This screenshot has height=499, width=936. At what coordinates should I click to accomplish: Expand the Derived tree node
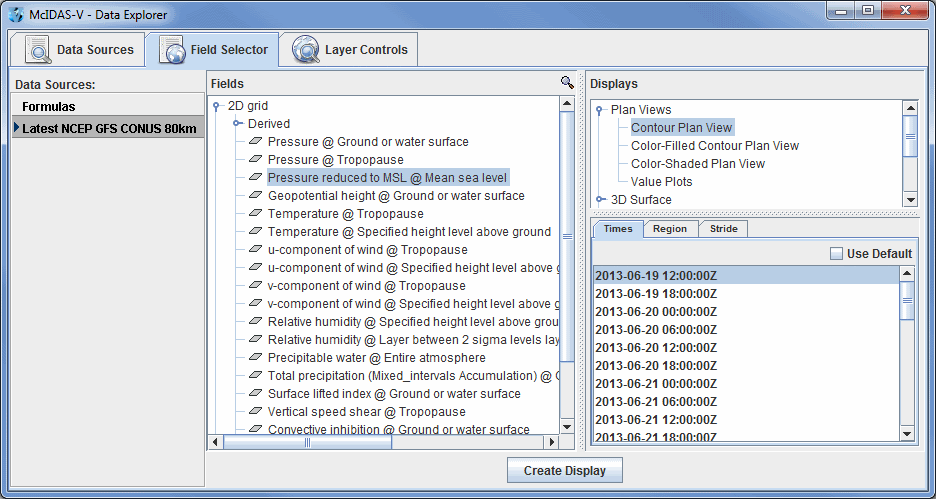pyautogui.click(x=238, y=124)
